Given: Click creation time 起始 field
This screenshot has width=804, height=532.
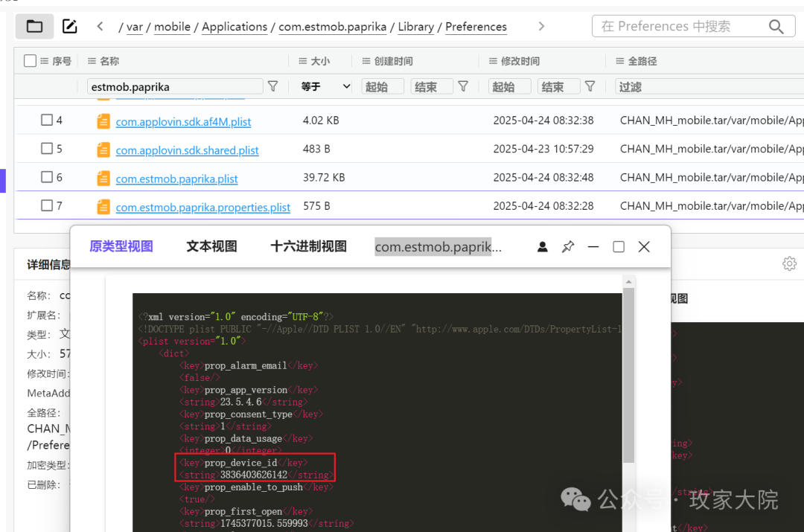Looking at the screenshot, I should click(383, 86).
